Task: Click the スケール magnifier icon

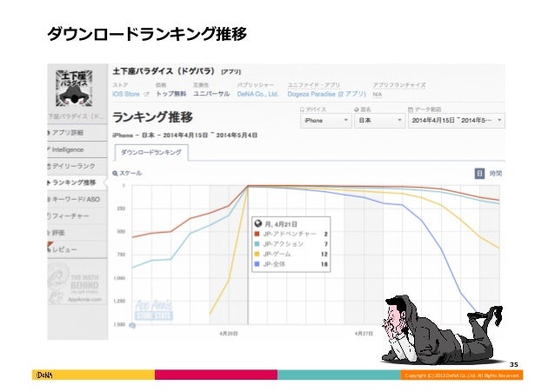Action: pyautogui.click(x=115, y=173)
